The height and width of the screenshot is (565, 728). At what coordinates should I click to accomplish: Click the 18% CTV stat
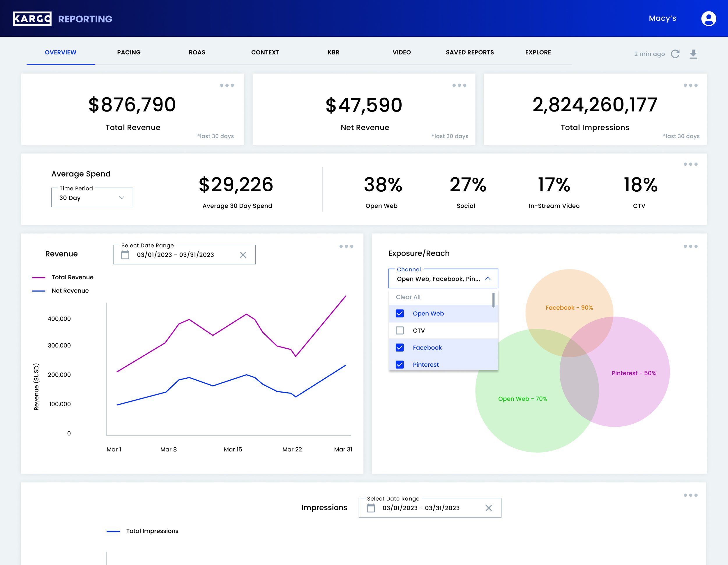pos(640,185)
